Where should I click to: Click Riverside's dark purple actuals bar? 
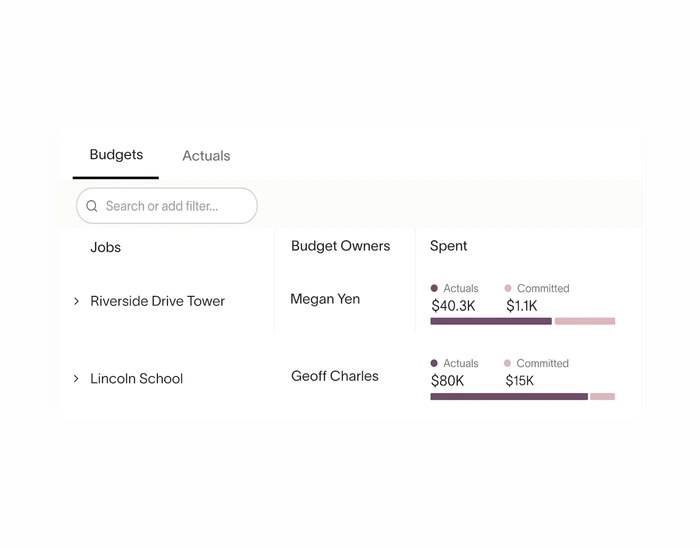point(491,321)
